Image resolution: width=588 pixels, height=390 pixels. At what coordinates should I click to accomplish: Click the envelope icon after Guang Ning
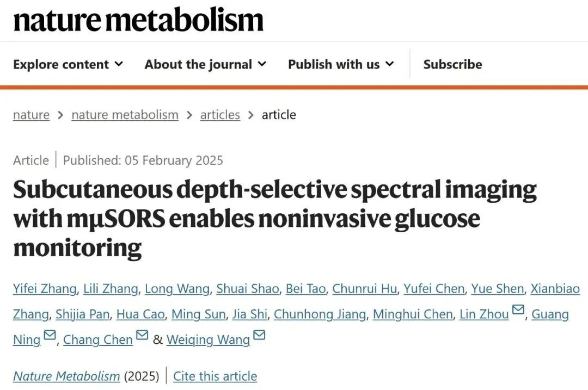(50, 336)
